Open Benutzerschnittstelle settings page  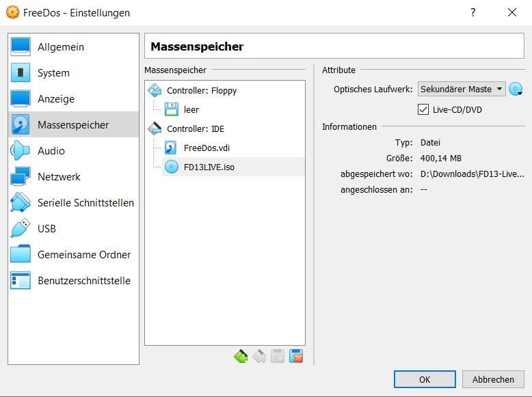point(73,280)
